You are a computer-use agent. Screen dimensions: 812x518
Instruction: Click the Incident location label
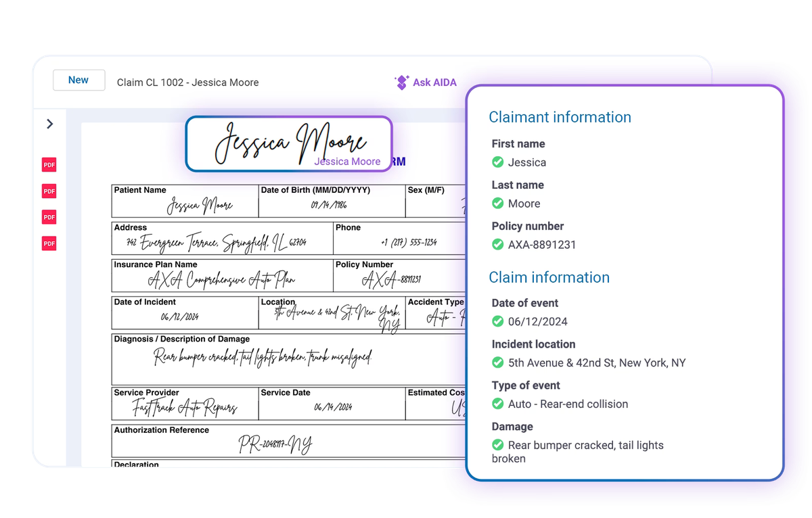[x=534, y=344]
